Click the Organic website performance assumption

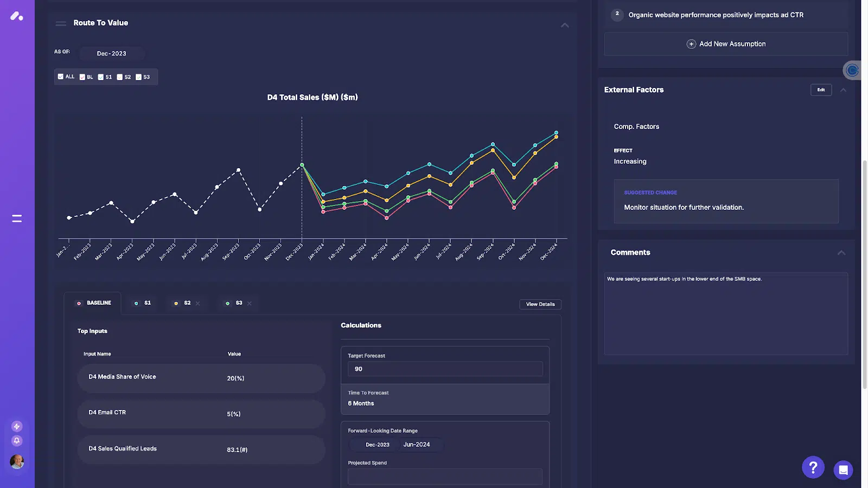click(x=716, y=15)
